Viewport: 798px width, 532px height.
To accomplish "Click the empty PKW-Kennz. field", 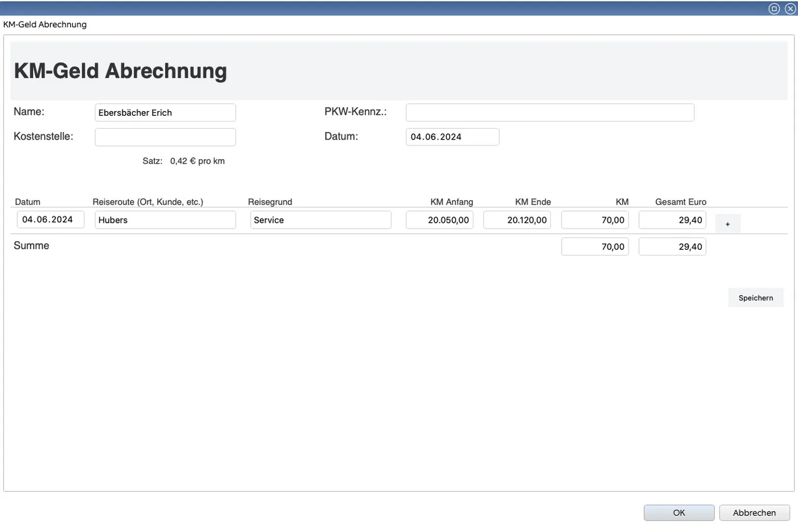I will coord(550,113).
